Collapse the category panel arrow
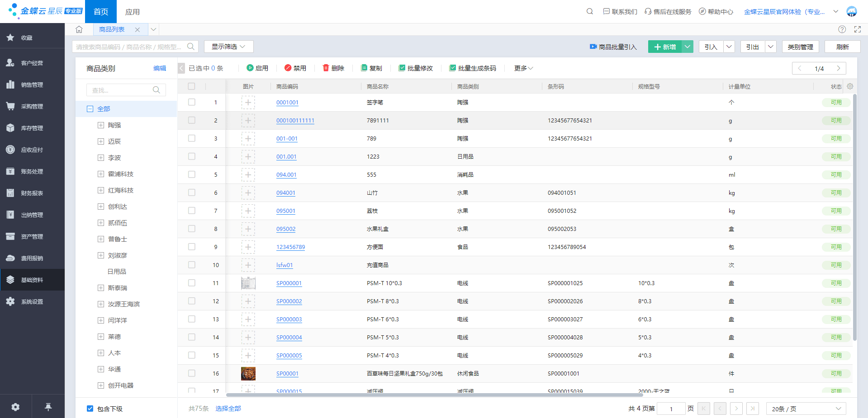The height and width of the screenshot is (418, 868). tap(181, 68)
